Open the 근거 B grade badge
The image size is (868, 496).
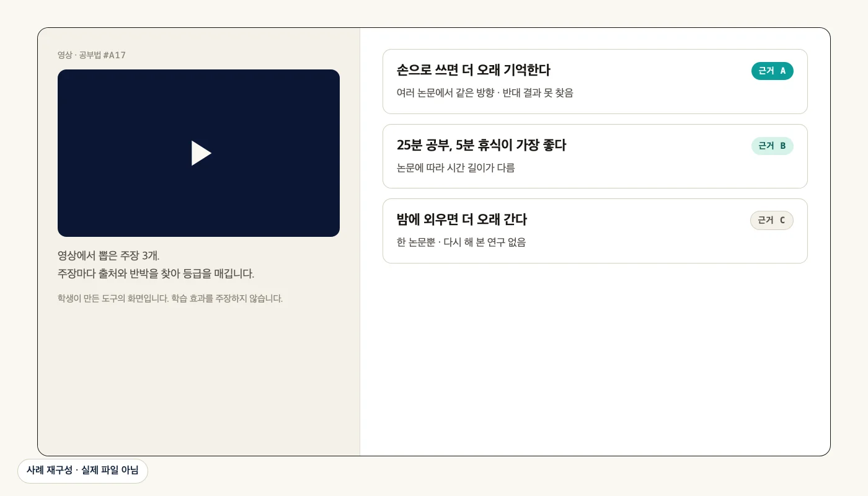(772, 146)
